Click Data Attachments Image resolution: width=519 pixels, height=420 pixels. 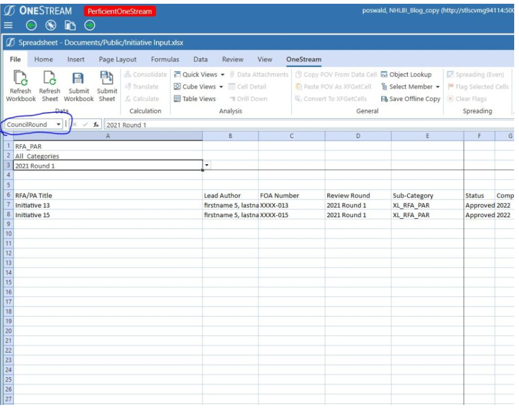259,75
